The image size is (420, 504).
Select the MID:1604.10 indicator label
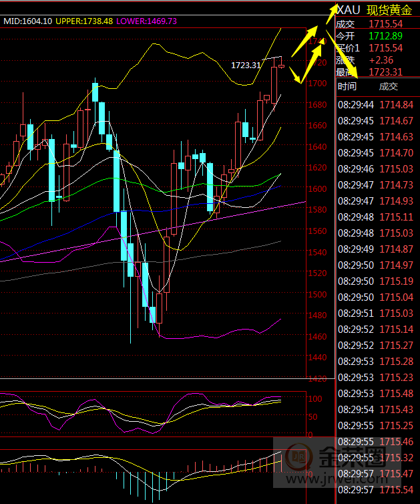pyautogui.click(x=28, y=21)
